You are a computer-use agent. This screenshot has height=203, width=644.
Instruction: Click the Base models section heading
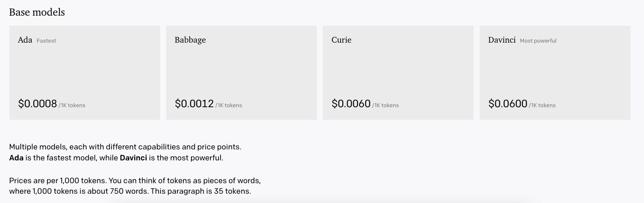(37, 12)
